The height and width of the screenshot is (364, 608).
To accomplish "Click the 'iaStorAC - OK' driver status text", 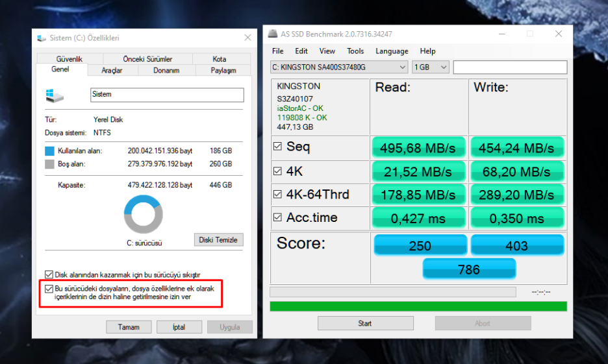I will [x=300, y=108].
